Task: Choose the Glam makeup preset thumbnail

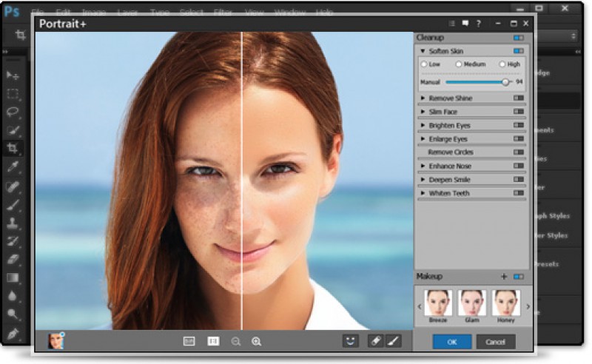Action: click(x=472, y=303)
